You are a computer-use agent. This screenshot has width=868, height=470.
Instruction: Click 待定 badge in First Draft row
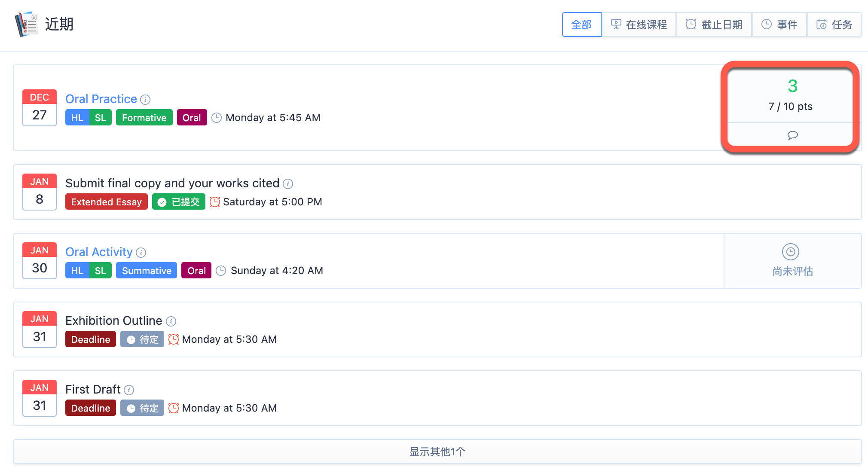point(142,408)
